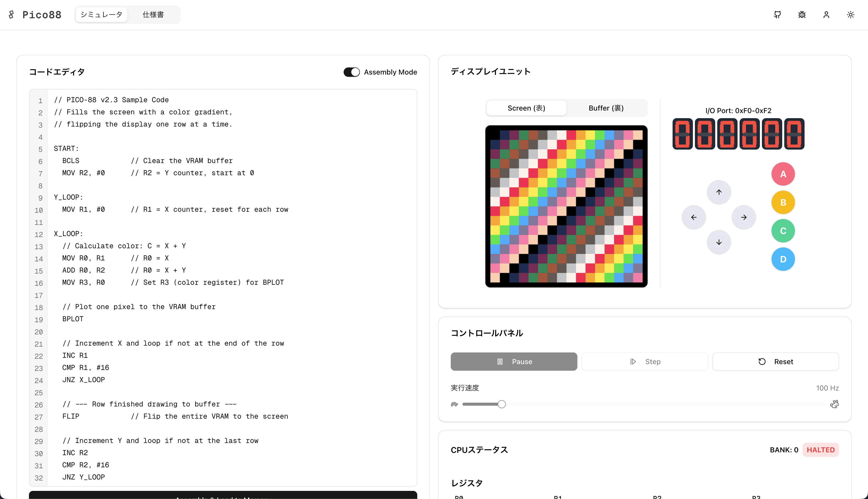This screenshot has width=868, height=499.
Task: Click the Pause button
Action: [513, 362]
